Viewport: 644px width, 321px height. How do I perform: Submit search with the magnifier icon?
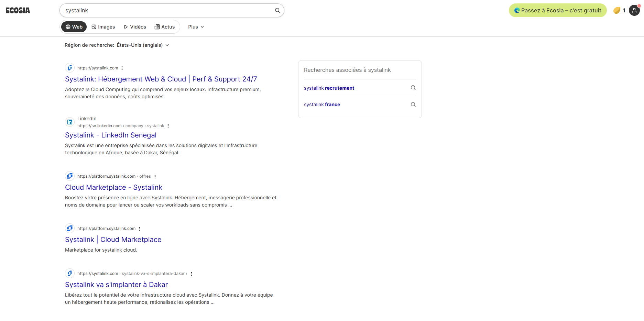(x=277, y=10)
